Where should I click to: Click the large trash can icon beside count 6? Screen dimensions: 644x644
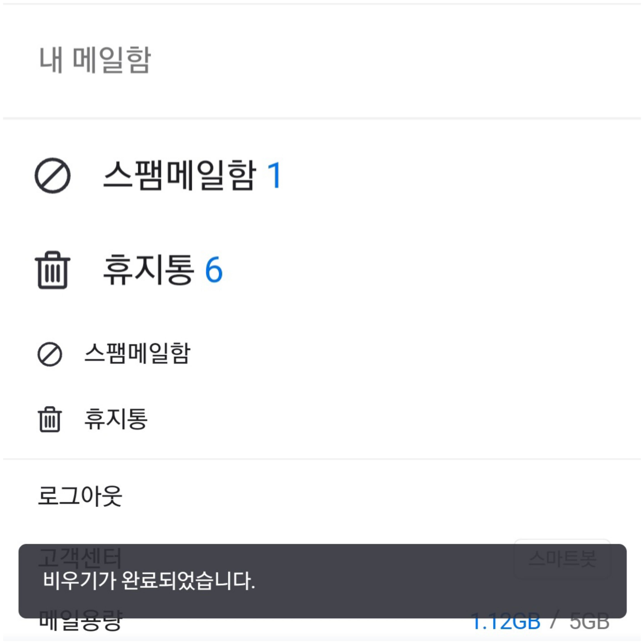click(x=52, y=270)
